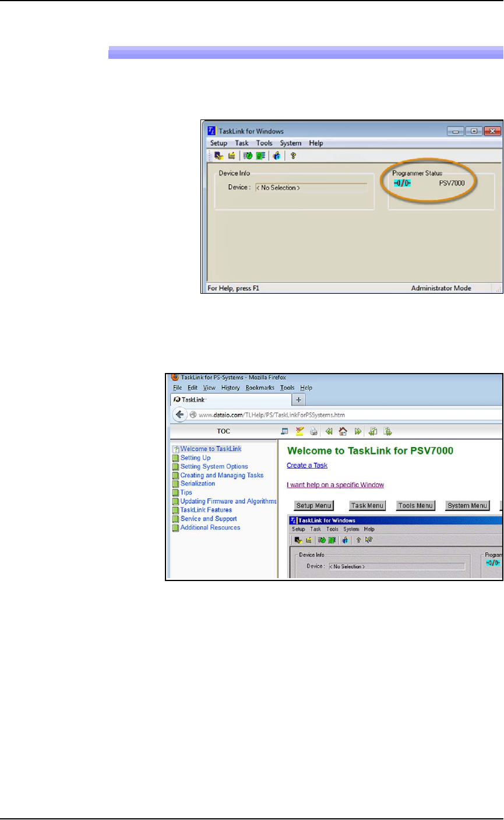Image resolution: width=504 pixels, height=820 pixels.
Task: Click the blue padlock toolbar icon in TaskLink
Action: tap(277, 156)
